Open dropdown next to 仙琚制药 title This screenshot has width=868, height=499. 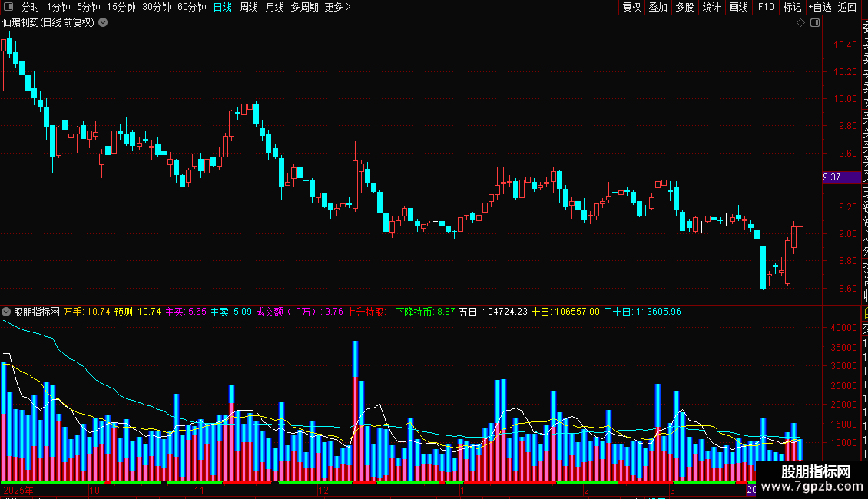(x=103, y=23)
